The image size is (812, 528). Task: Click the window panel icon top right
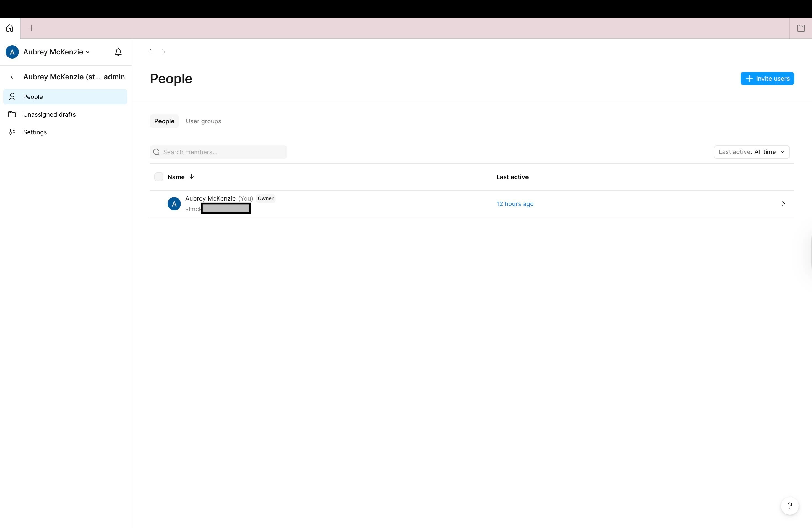[801, 28]
